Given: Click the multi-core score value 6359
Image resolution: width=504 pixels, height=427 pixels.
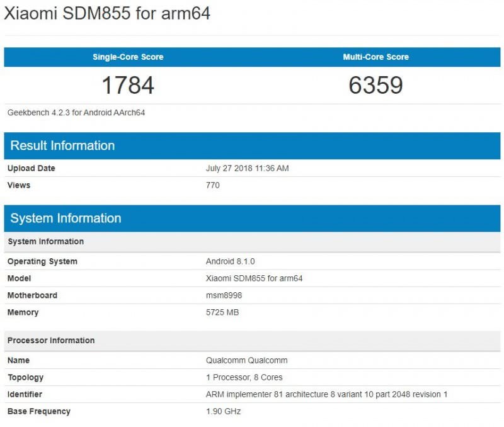Looking at the screenshot, I should tap(375, 86).
